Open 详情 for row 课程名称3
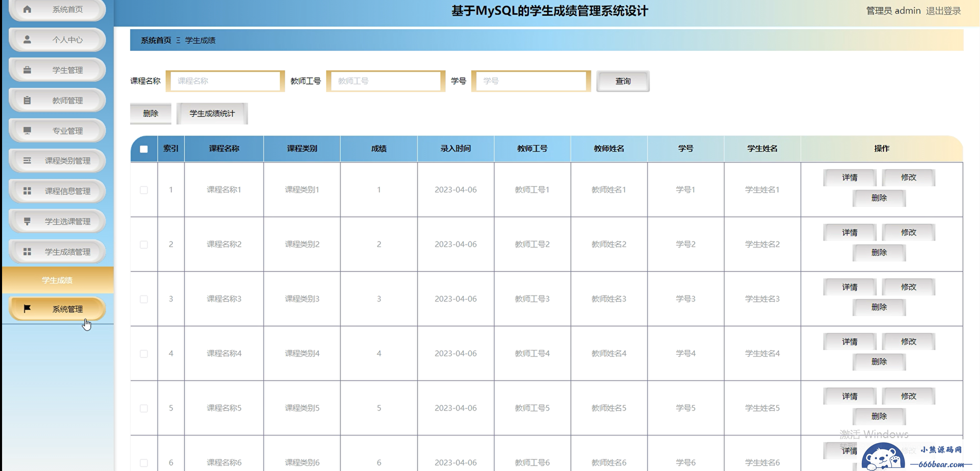This screenshot has height=471, width=980. (849, 287)
